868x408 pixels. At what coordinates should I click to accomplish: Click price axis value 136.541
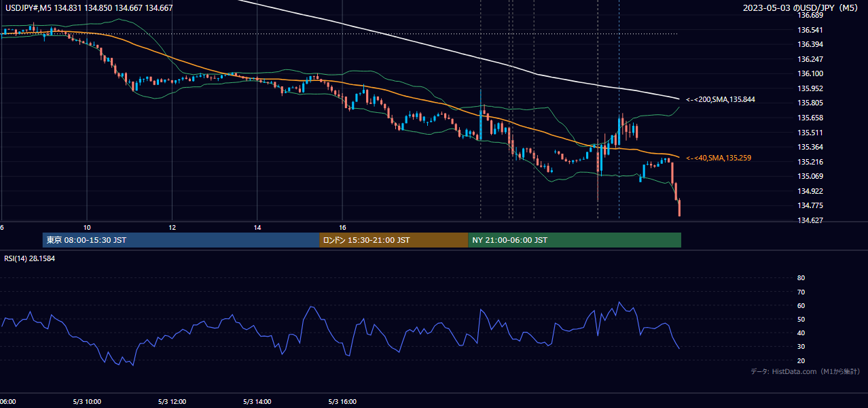coord(810,30)
